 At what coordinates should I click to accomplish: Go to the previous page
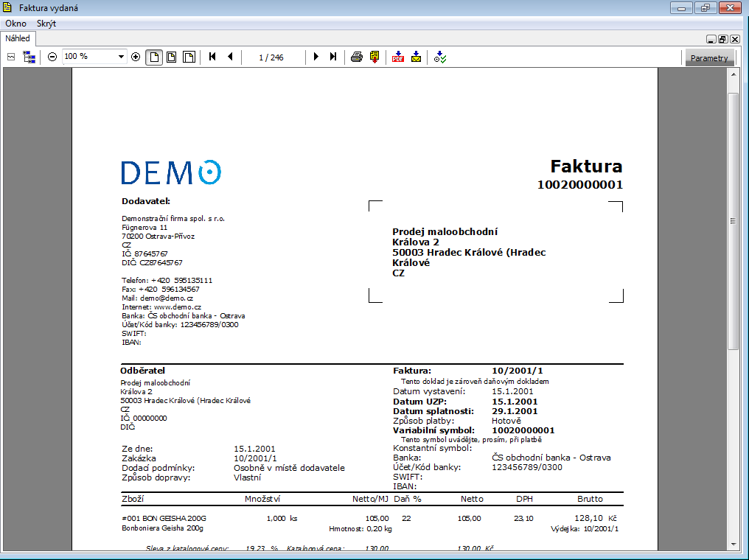point(230,57)
